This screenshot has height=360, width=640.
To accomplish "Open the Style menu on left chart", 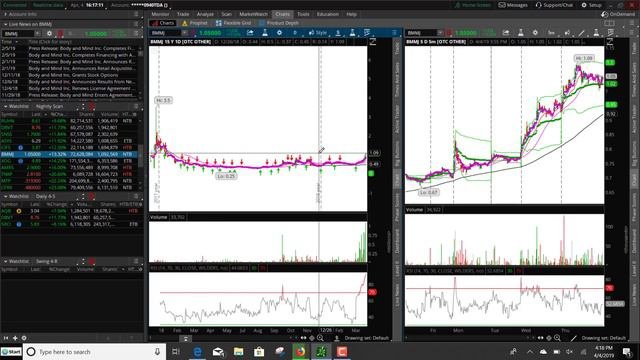I will point(318,33).
